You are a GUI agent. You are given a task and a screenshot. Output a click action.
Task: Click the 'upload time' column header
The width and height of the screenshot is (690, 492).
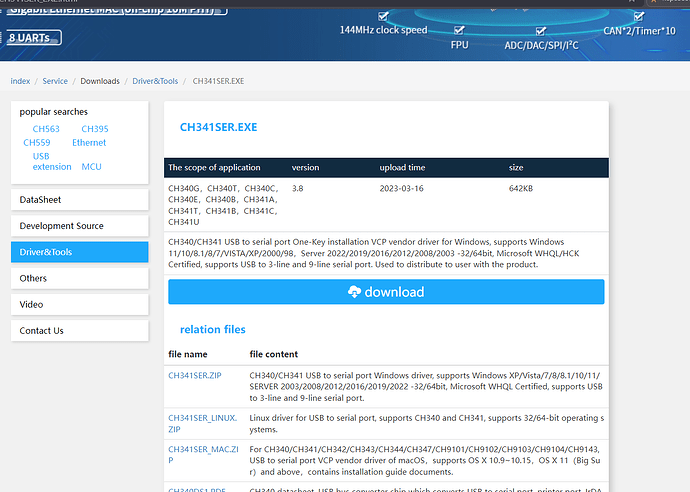pyautogui.click(x=402, y=168)
